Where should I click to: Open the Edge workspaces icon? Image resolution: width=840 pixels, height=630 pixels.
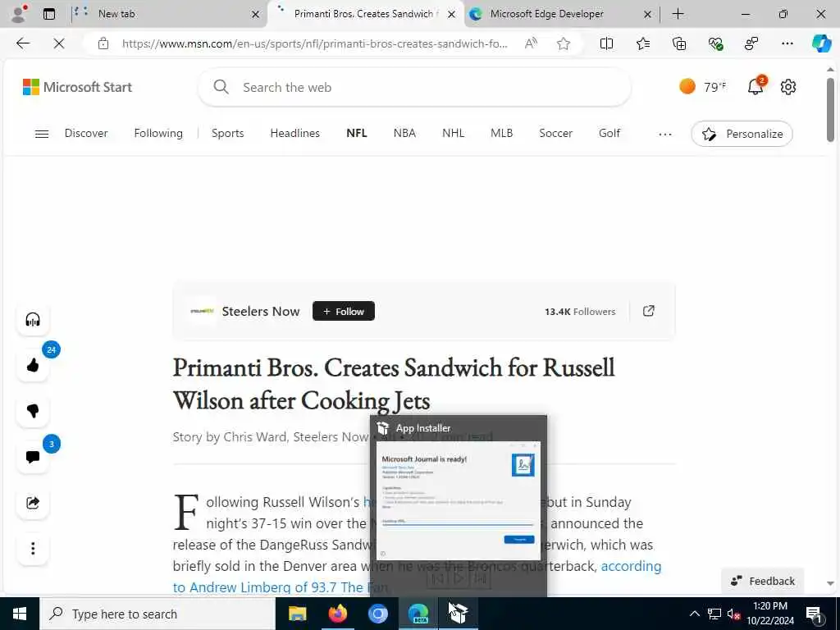click(751, 43)
